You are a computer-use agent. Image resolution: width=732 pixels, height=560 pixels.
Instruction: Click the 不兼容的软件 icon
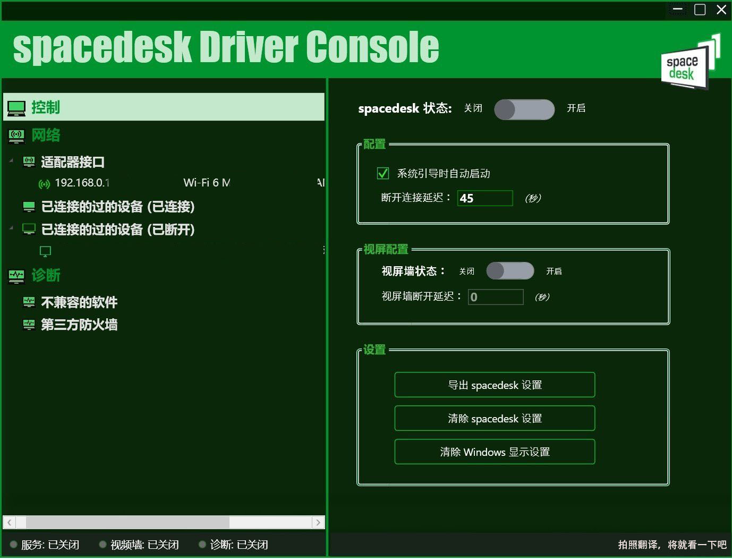29,302
